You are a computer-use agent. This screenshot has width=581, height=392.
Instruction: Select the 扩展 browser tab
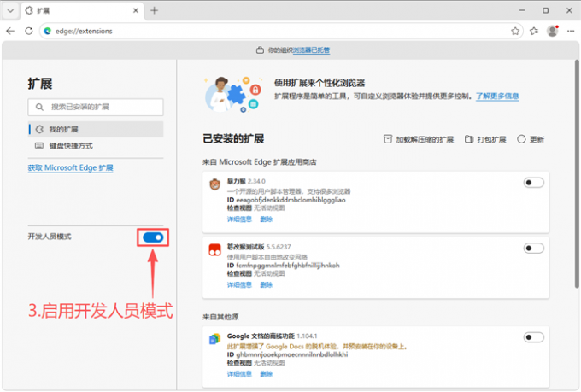point(81,11)
